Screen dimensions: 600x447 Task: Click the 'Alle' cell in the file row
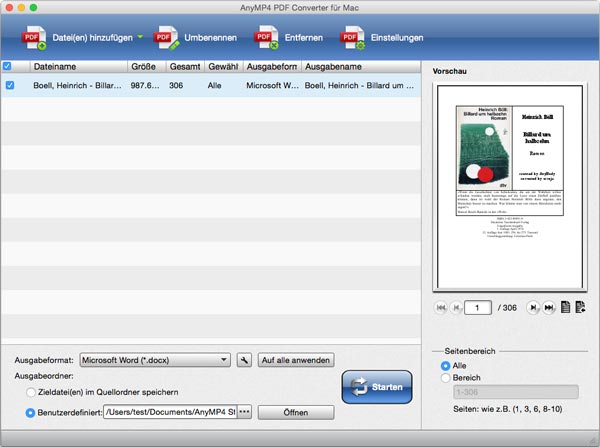pos(214,85)
